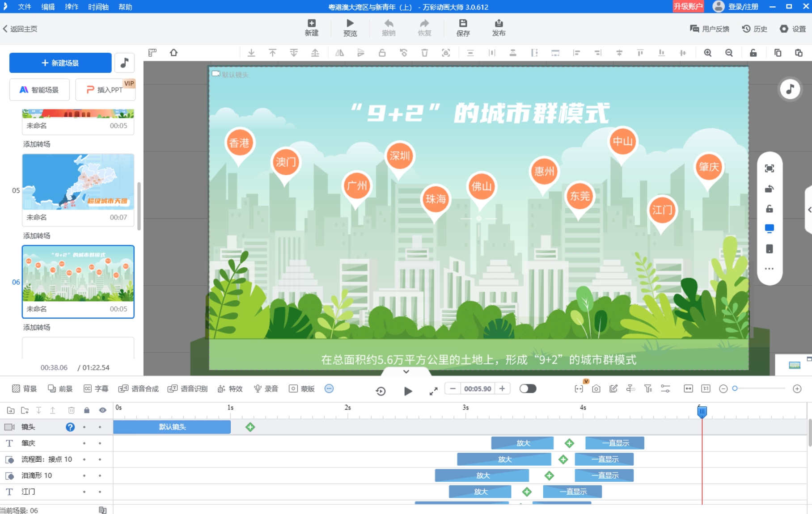Toggle the switch next to timeline duration
Screen dimensions: 812x514
tap(528, 388)
